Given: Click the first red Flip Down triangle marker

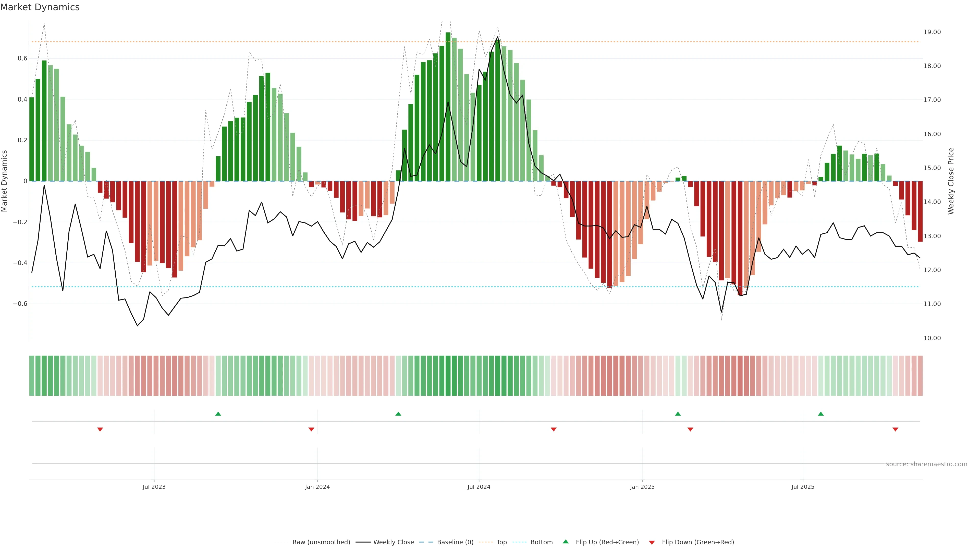Looking at the screenshot, I should pos(100,429).
